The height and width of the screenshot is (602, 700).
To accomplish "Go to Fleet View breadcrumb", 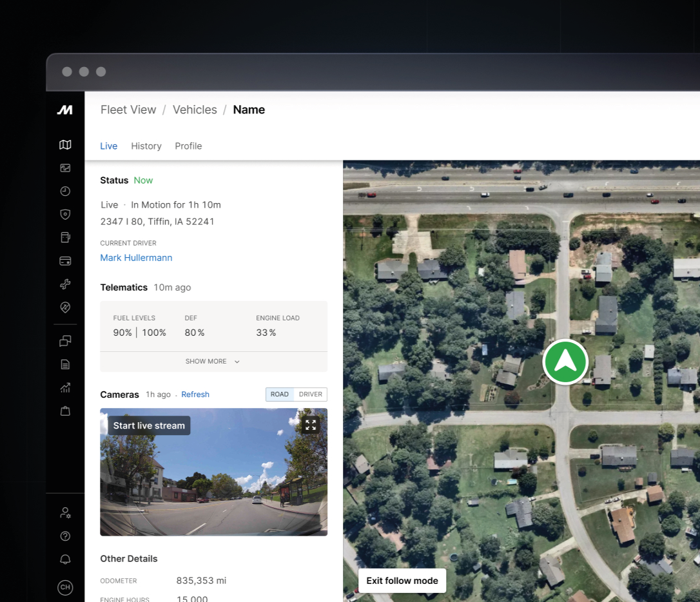I will [128, 110].
